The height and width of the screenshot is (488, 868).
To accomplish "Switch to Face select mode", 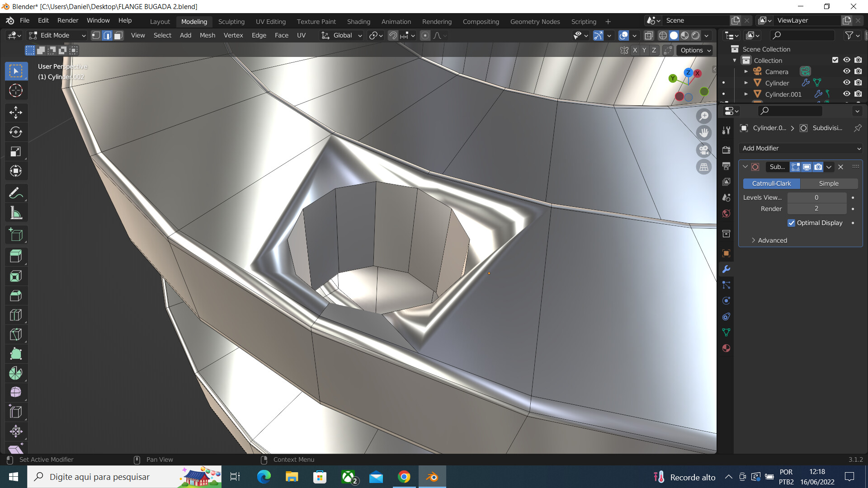I will (x=118, y=35).
